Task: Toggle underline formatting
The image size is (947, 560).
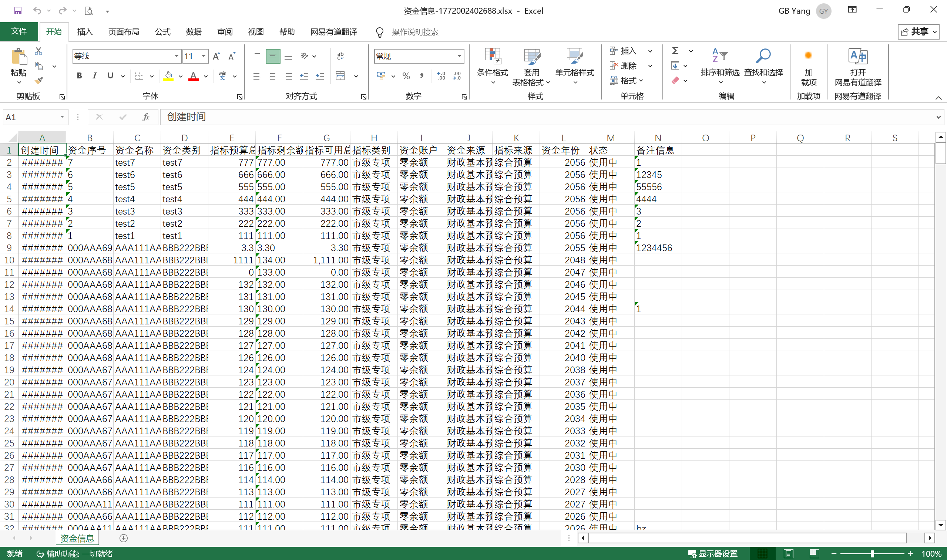Action: [x=110, y=76]
